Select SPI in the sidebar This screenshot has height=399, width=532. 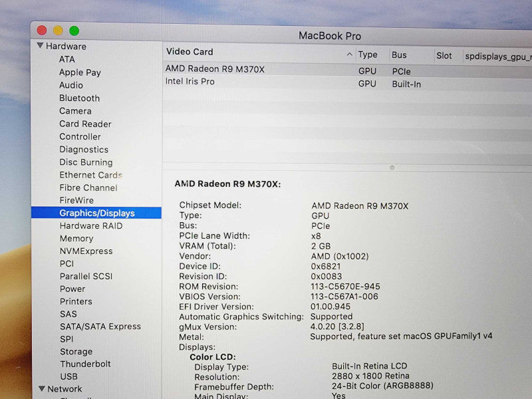[x=66, y=339]
